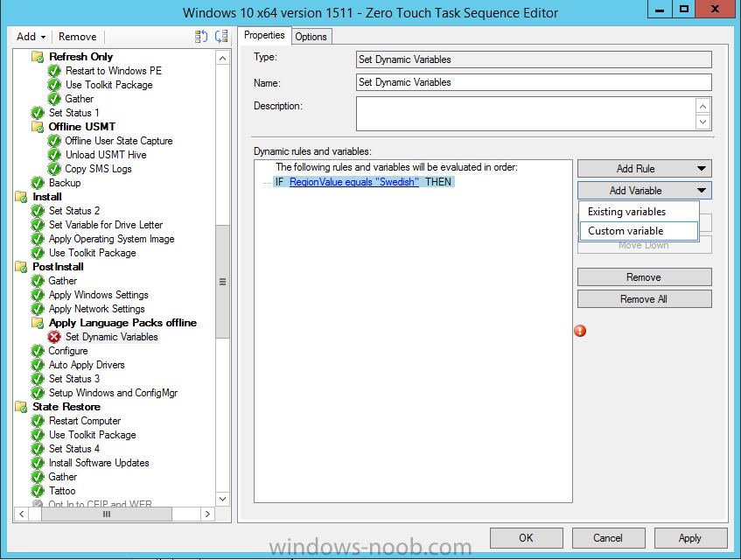
Task: Click the check icon beside Unload USMT Hive
Action: tap(54, 155)
